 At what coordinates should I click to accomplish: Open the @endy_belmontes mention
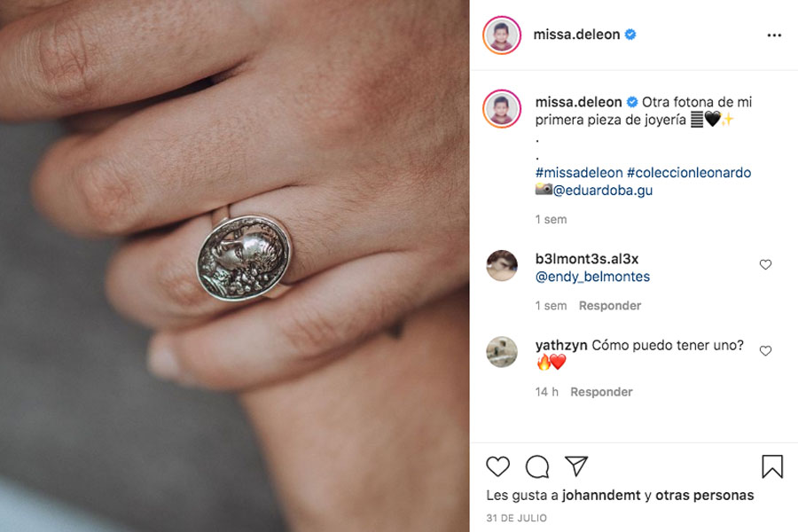592,277
